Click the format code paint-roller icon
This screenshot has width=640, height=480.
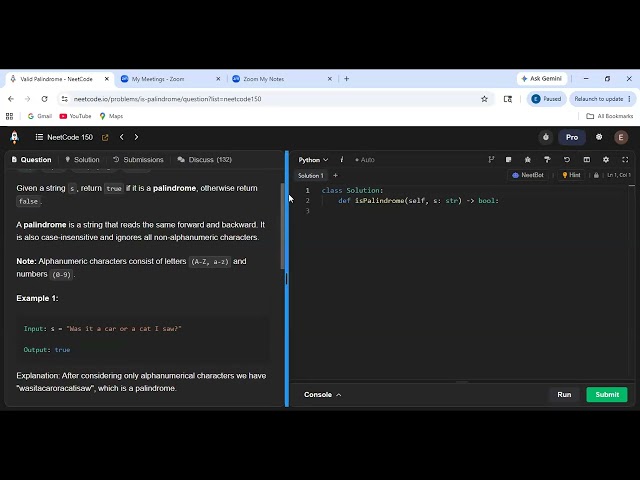click(547, 160)
